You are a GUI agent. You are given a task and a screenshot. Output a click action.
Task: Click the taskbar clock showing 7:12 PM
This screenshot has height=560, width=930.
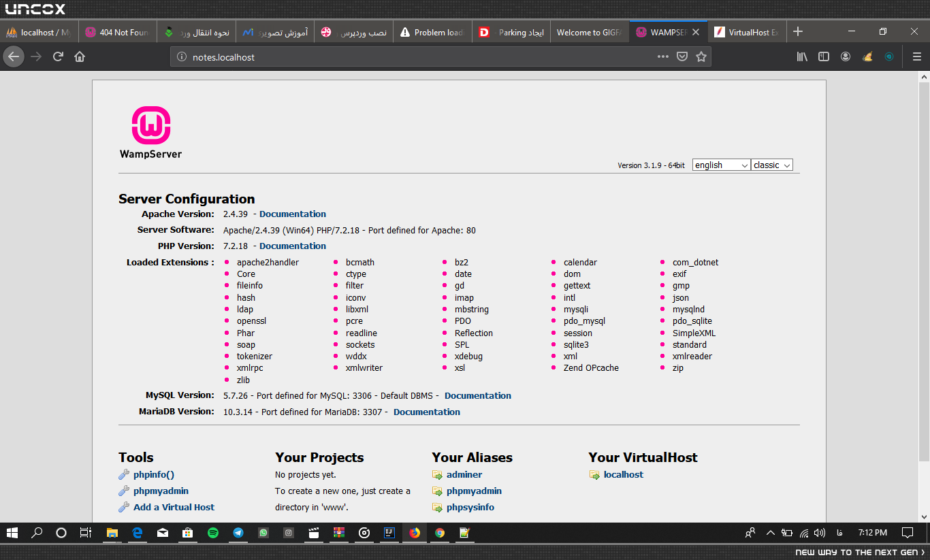click(873, 533)
